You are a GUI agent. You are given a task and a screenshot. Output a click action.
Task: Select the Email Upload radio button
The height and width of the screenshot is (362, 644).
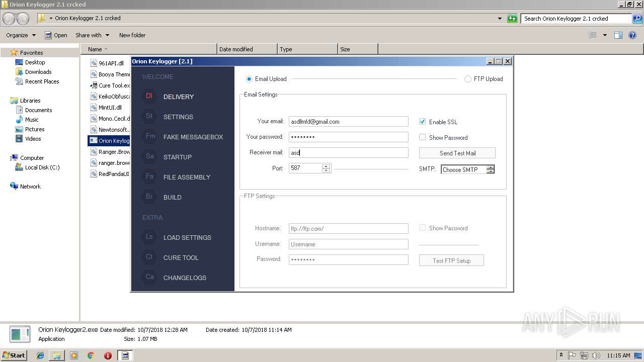(249, 79)
